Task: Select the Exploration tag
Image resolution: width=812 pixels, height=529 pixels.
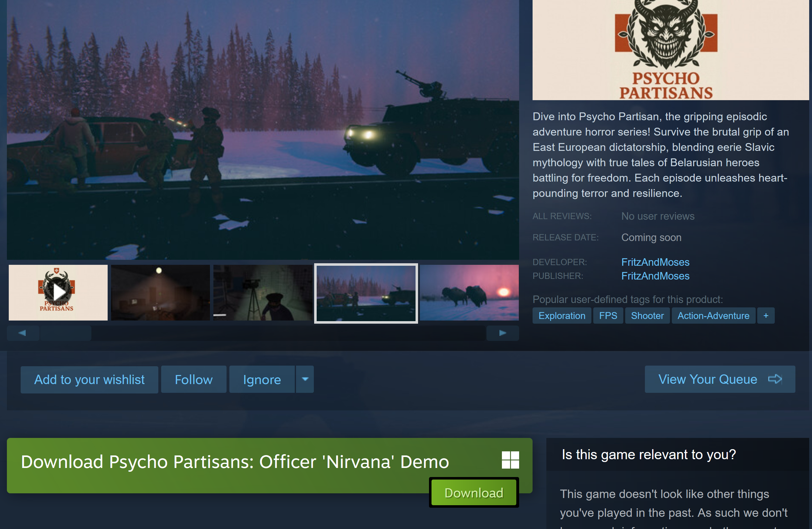Action: (562, 316)
